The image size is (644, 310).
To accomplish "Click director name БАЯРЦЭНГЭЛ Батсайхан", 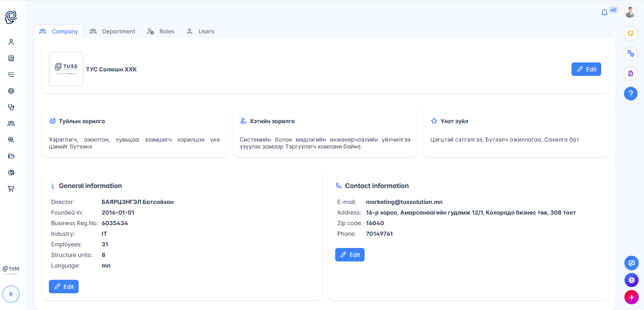I will point(138,202).
